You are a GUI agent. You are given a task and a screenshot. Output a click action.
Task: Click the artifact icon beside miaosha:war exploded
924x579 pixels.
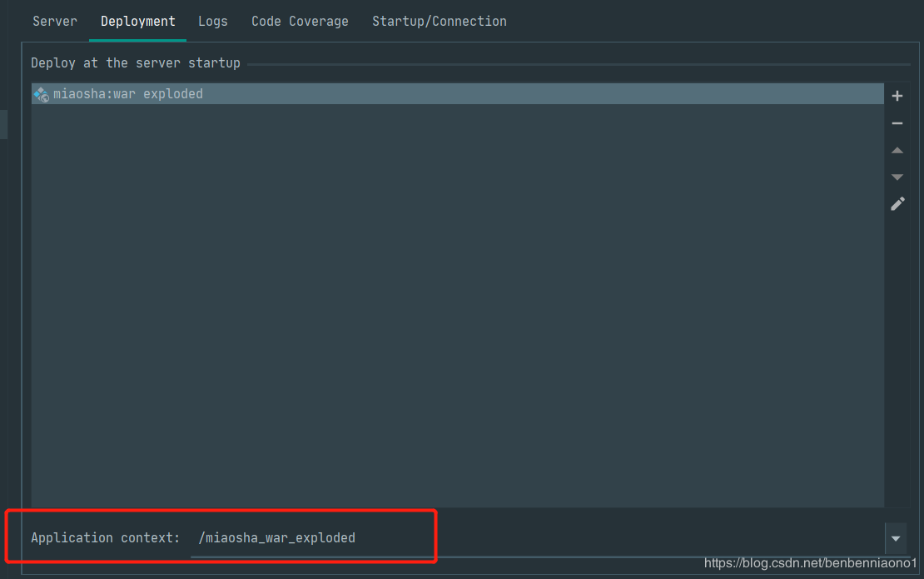click(x=41, y=94)
